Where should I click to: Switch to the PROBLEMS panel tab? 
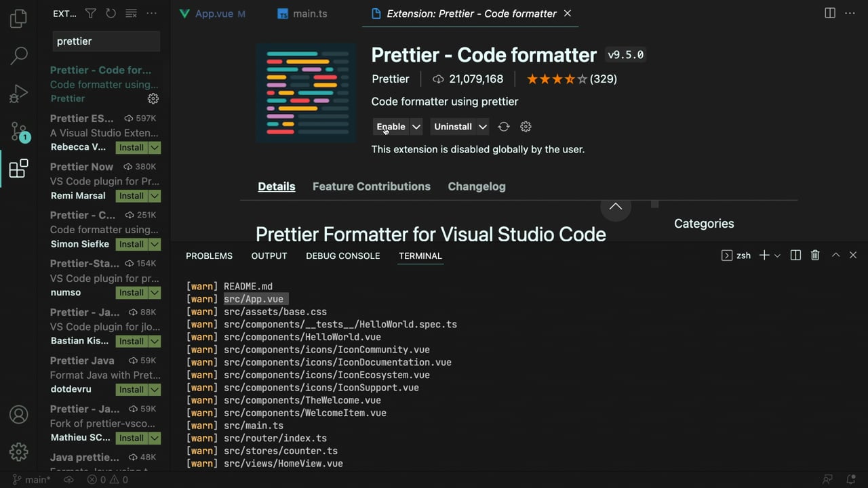tap(209, 256)
